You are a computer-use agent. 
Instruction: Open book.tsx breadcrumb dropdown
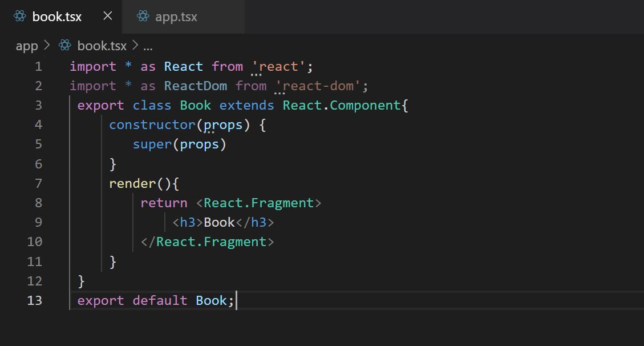click(102, 46)
